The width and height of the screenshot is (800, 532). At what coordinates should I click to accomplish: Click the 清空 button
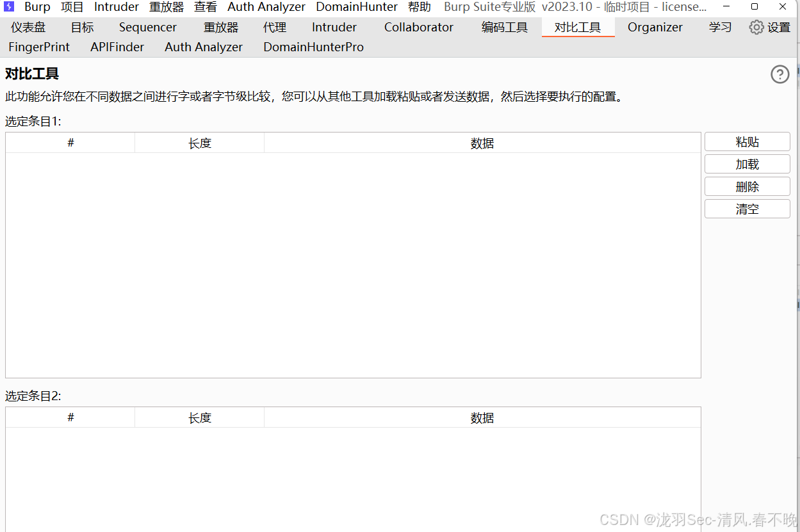pyautogui.click(x=747, y=209)
